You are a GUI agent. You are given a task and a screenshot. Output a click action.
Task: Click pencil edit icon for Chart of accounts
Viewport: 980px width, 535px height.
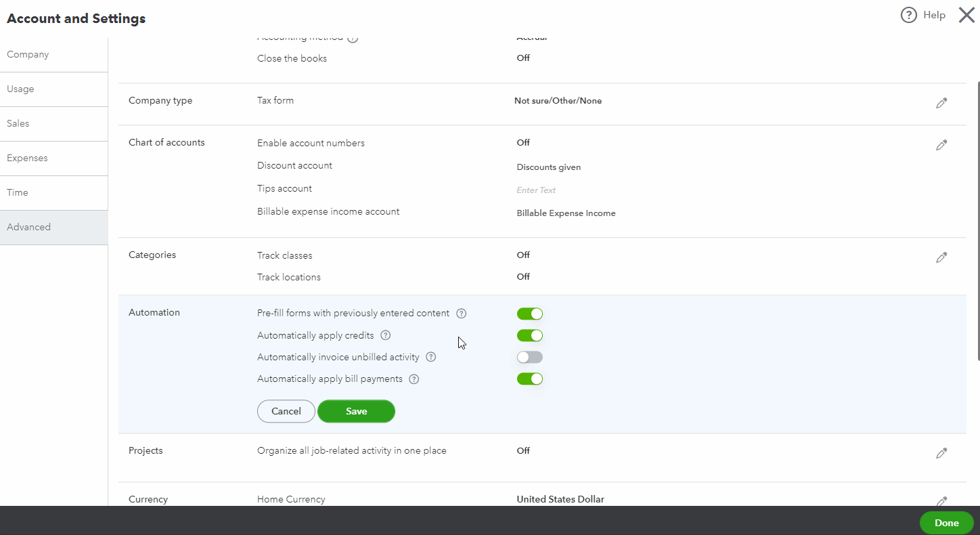[x=941, y=145]
